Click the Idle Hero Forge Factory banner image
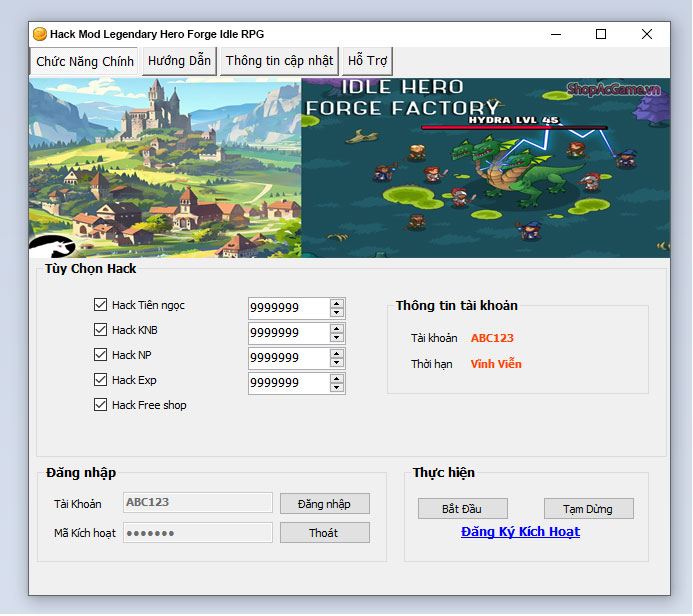Screen dimensions: 693x616 click(x=486, y=168)
